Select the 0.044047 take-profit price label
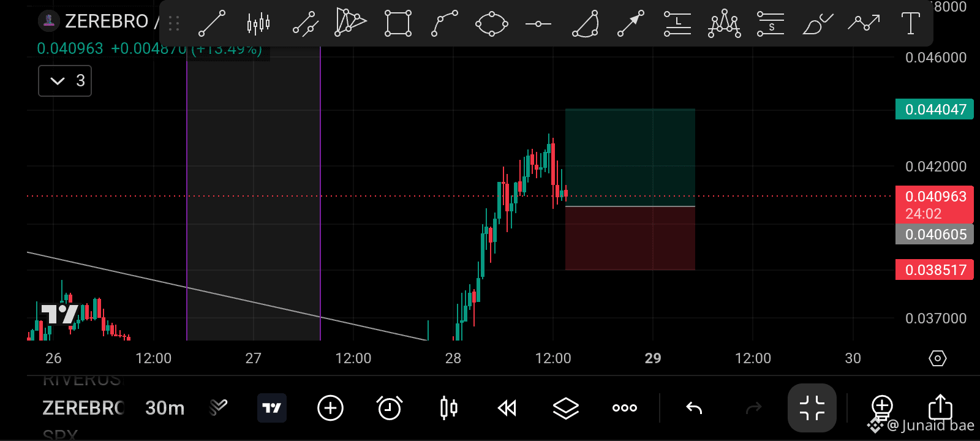The image size is (980, 441). click(x=935, y=110)
